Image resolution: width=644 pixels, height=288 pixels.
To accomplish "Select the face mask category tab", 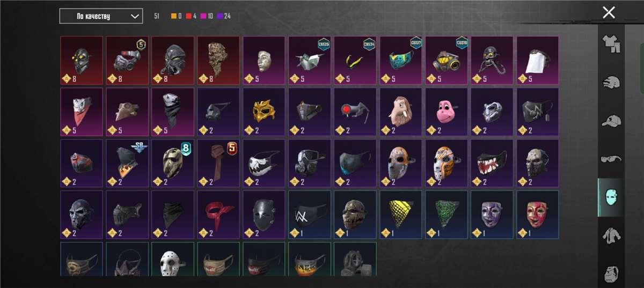I will pos(611,197).
